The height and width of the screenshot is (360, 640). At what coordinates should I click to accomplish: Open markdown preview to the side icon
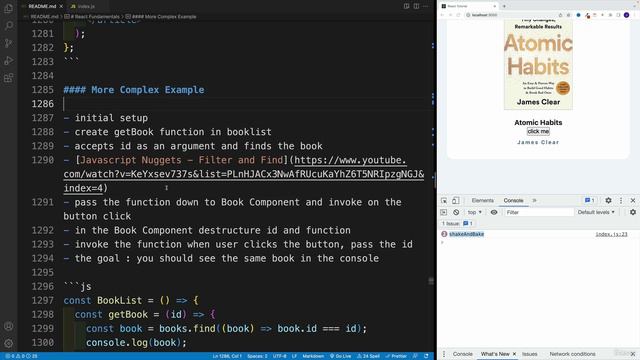click(407, 6)
